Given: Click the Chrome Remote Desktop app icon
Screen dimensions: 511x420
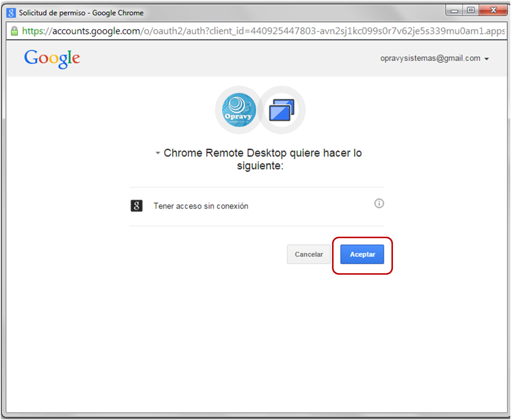Looking at the screenshot, I should click(282, 110).
